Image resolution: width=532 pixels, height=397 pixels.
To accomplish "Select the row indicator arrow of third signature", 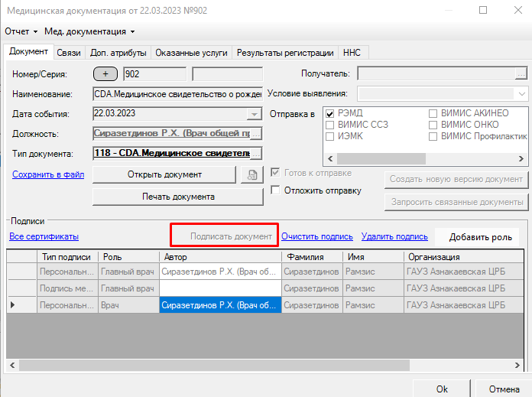I will coord(11,304).
